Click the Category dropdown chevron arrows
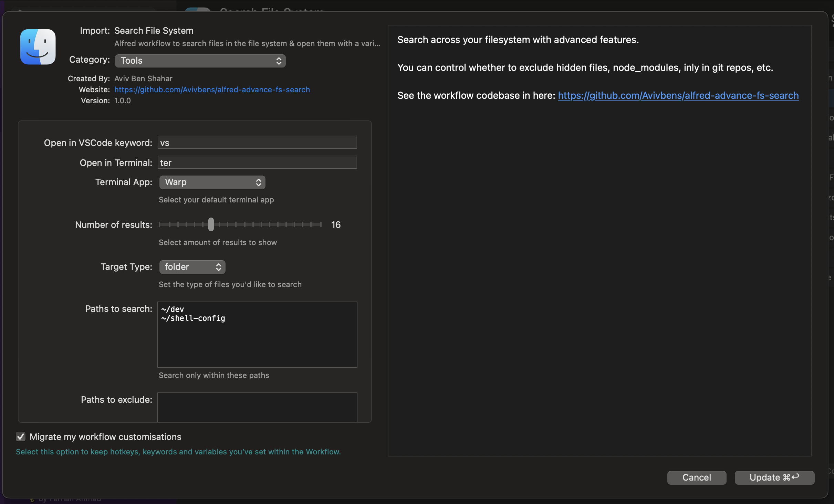 point(279,61)
